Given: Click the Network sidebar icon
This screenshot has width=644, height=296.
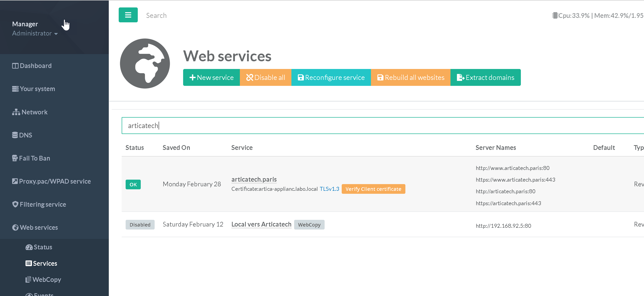Looking at the screenshot, I should [16, 112].
